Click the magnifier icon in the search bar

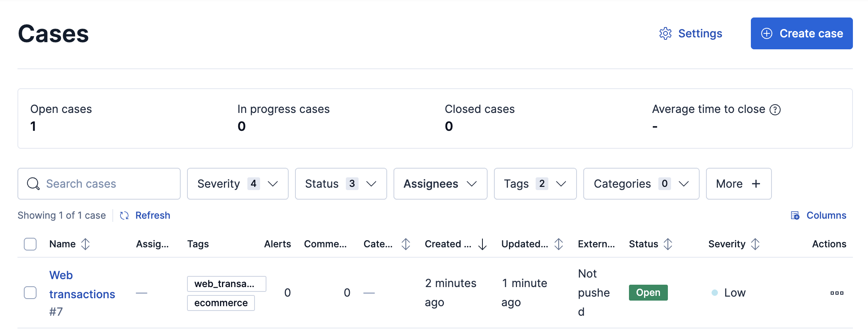click(x=33, y=184)
